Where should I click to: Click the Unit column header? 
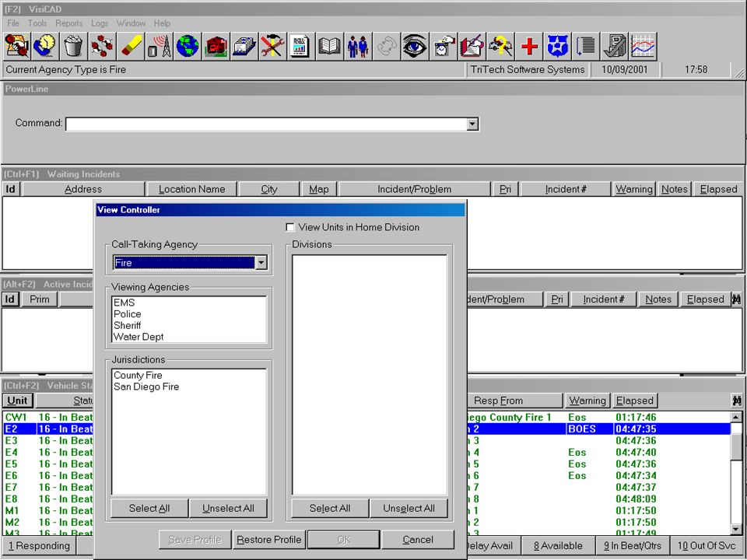click(x=18, y=401)
